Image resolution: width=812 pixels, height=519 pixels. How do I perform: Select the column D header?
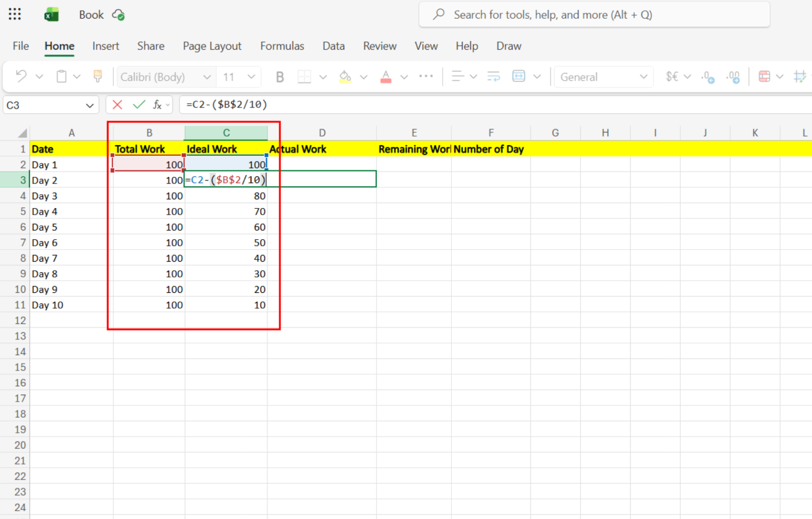point(322,133)
